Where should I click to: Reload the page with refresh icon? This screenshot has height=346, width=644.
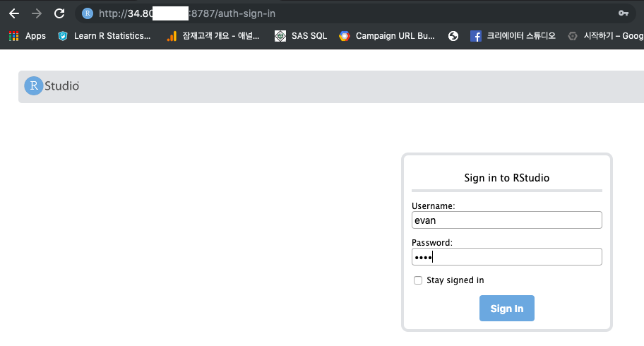[x=59, y=13]
